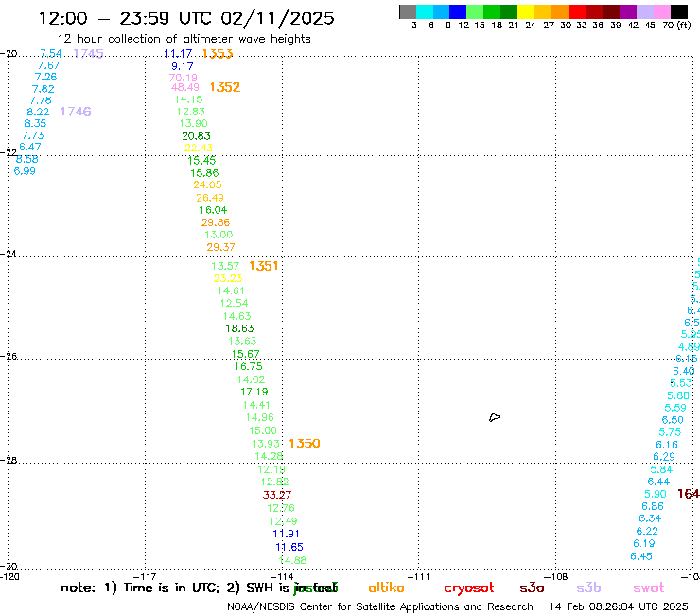The height and width of the screenshot is (615, 700).
Task: Click the blue wave height '9.17'
Action: click(x=183, y=66)
